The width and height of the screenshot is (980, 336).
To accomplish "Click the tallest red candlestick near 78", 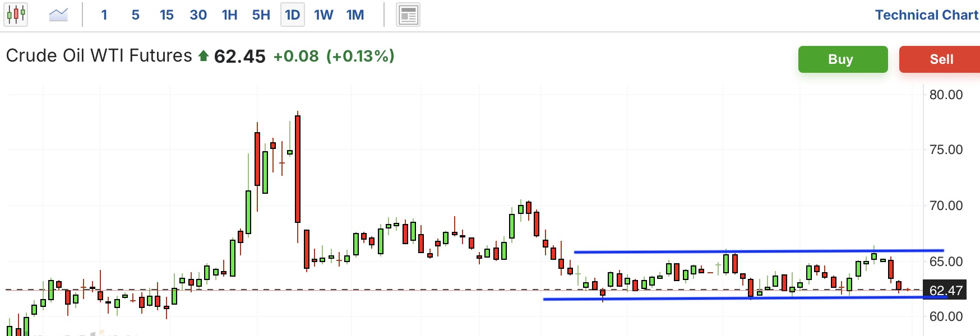I will click(x=298, y=169).
